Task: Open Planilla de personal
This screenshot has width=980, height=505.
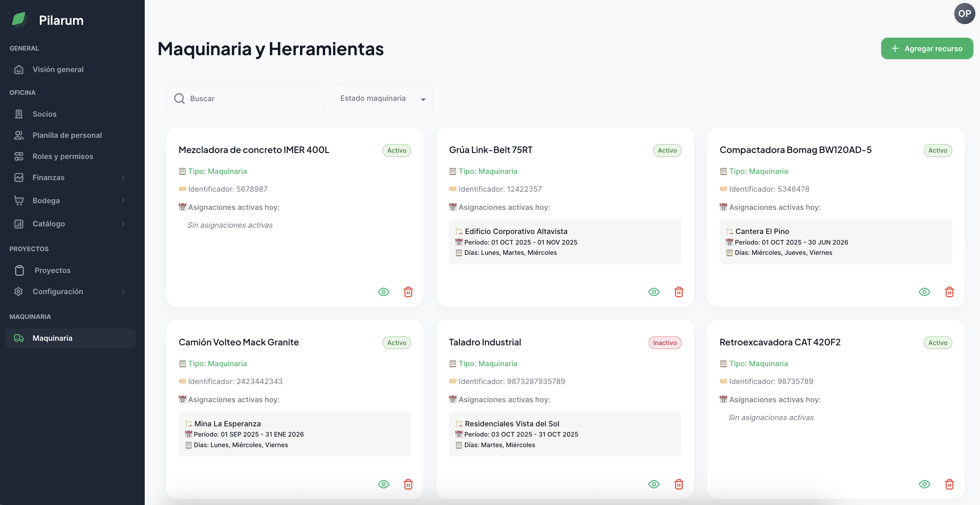Action: [67, 135]
